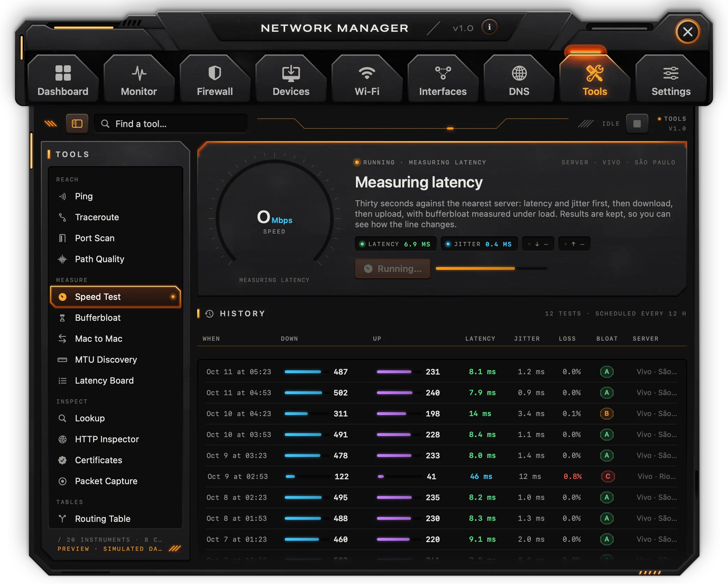Click the Find a tool search field
Image resolution: width=728 pixels, height=584 pixels.
coord(171,124)
